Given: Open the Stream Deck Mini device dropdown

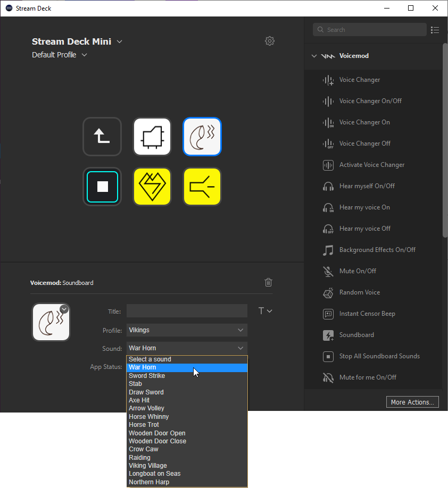Looking at the screenshot, I should (119, 41).
